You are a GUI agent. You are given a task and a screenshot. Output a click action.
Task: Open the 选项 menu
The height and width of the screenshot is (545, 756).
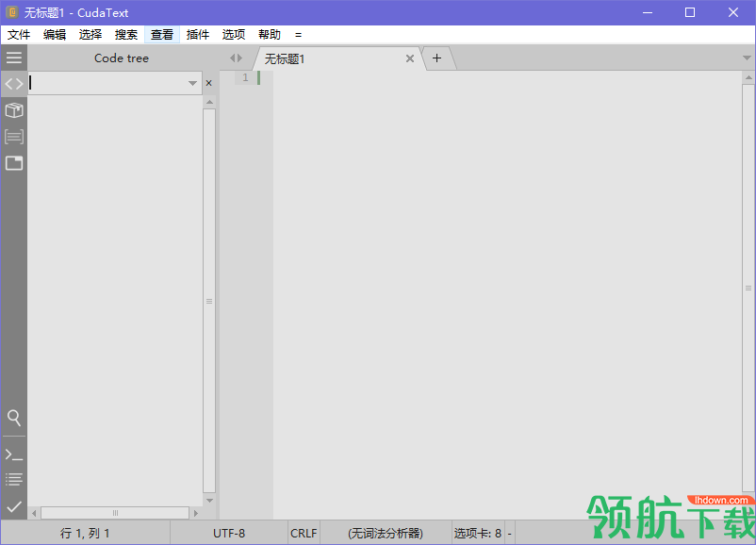[x=234, y=35]
